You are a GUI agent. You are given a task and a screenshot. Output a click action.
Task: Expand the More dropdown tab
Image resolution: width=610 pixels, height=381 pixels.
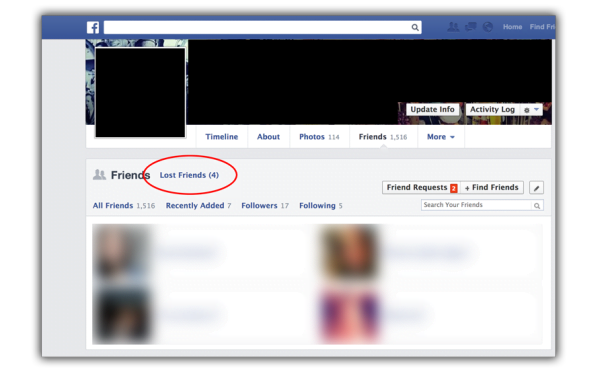pyautogui.click(x=441, y=137)
